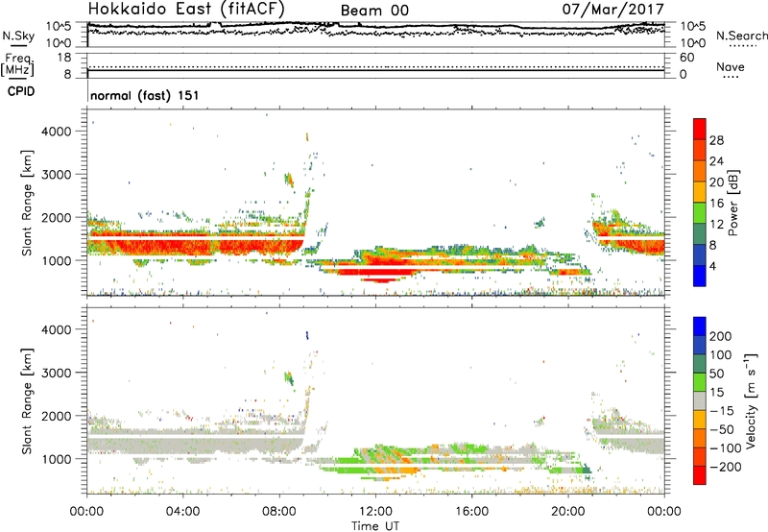The width and height of the screenshot is (768, 532).
Task: Click the Freq. [MHz] axis label
Action: pyautogui.click(x=18, y=64)
